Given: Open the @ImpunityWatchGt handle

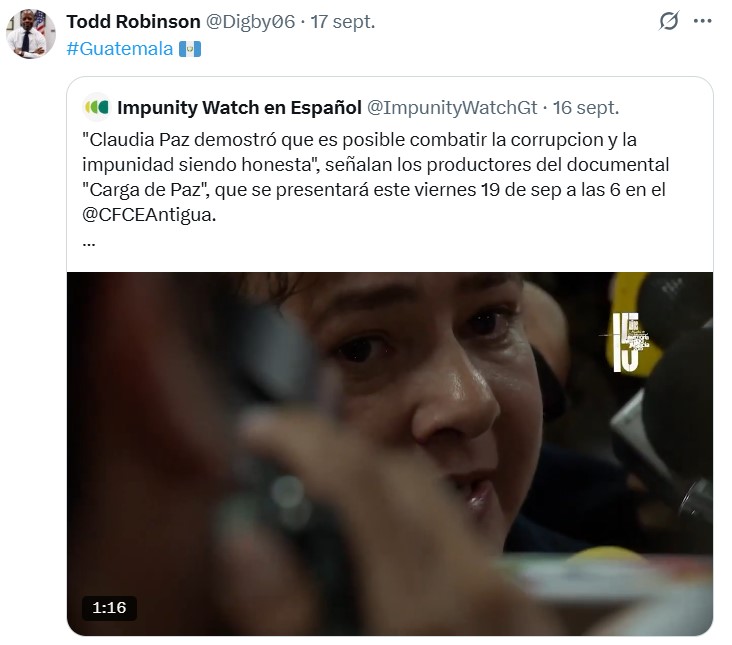Looking at the screenshot, I should [x=452, y=108].
